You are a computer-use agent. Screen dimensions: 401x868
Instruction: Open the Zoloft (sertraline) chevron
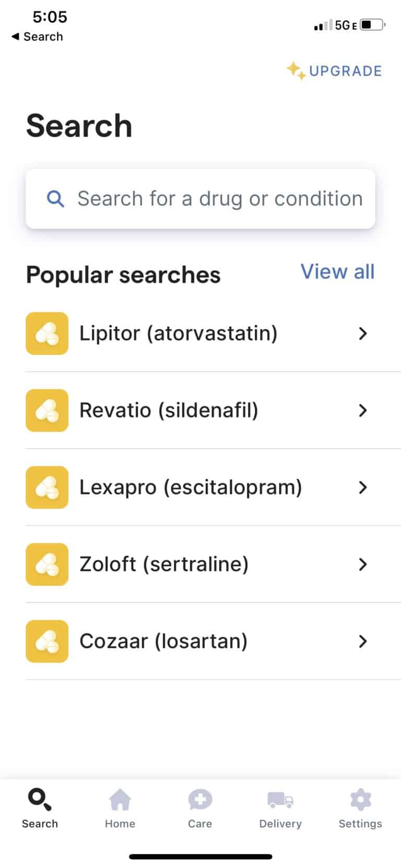point(363,564)
